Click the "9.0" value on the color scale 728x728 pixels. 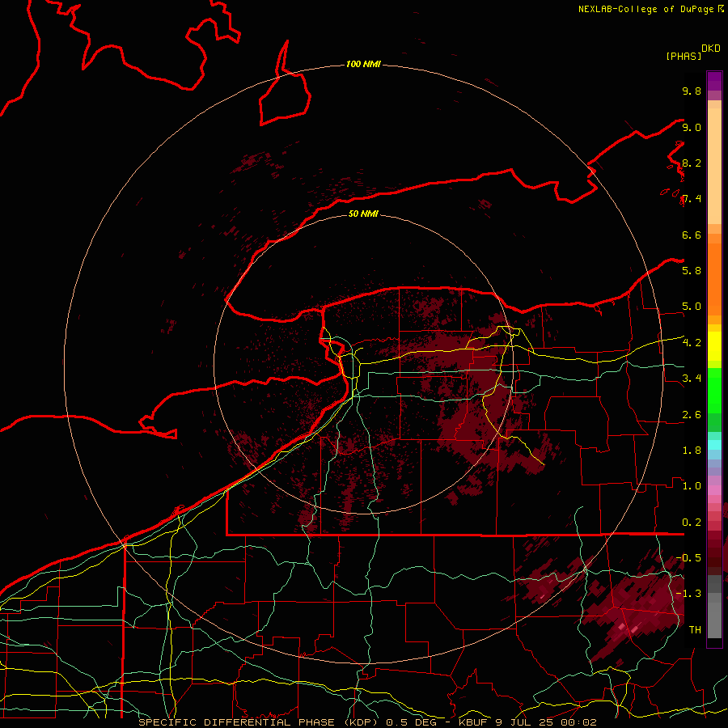pos(692,127)
